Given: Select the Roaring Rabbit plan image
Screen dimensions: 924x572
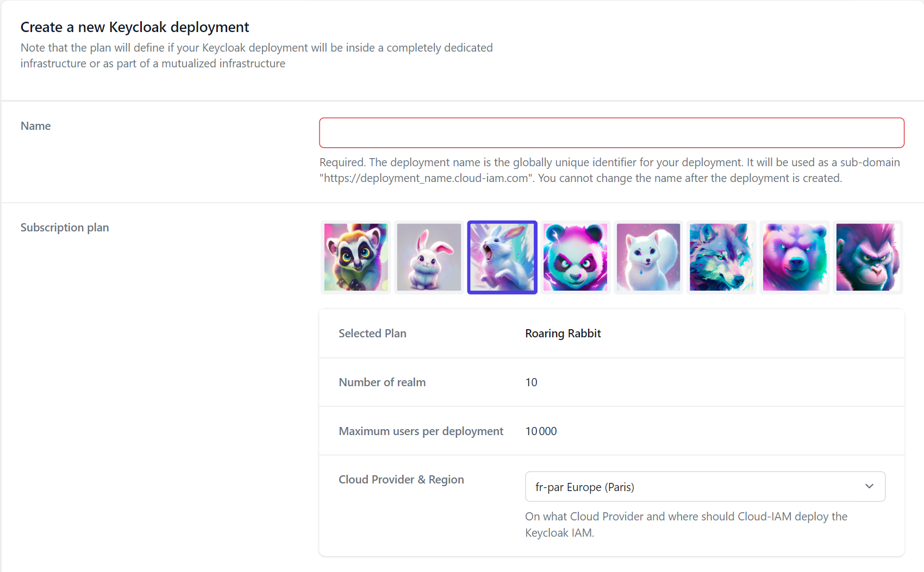Looking at the screenshot, I should pos(502,257).
